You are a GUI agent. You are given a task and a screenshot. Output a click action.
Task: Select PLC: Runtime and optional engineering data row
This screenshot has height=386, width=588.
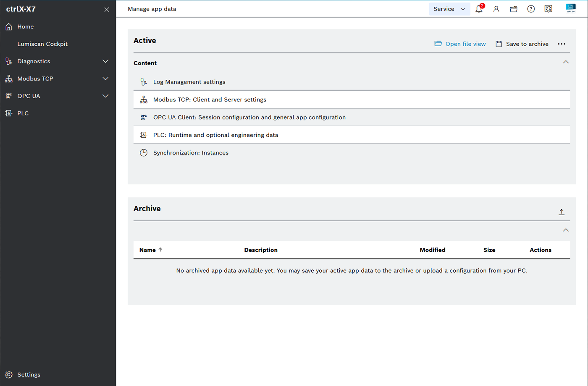(x=352, y=135)
